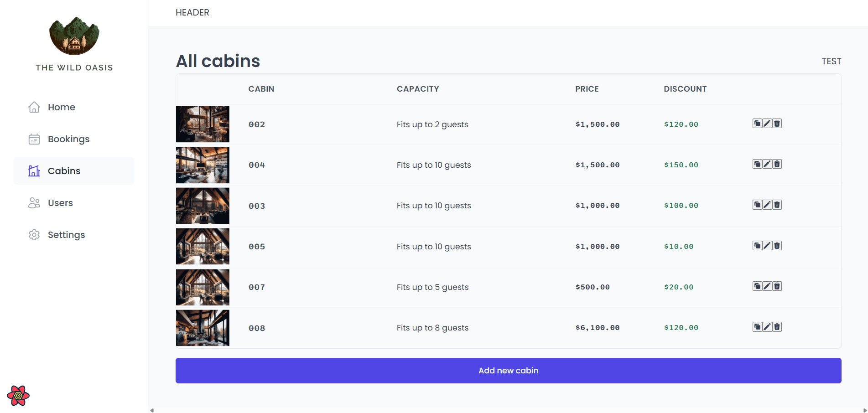Click the edit pencil for cabin 007

[x=767, y=286]
